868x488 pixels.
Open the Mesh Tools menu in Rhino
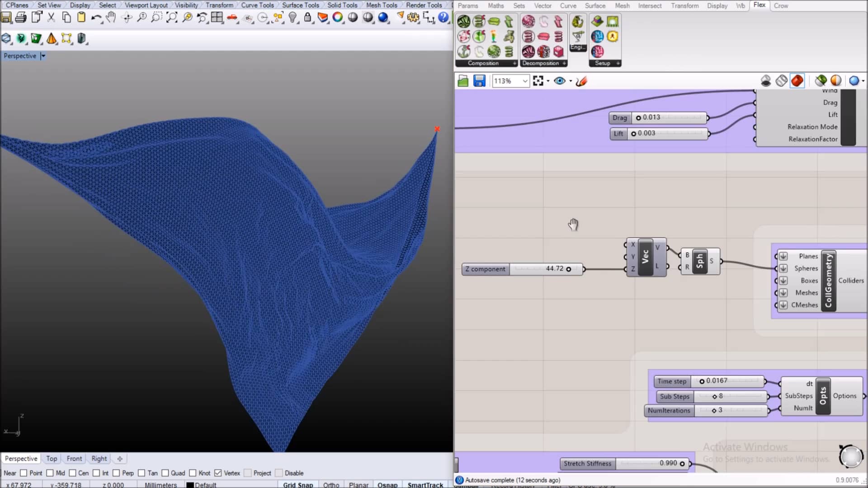click(381, 5)
